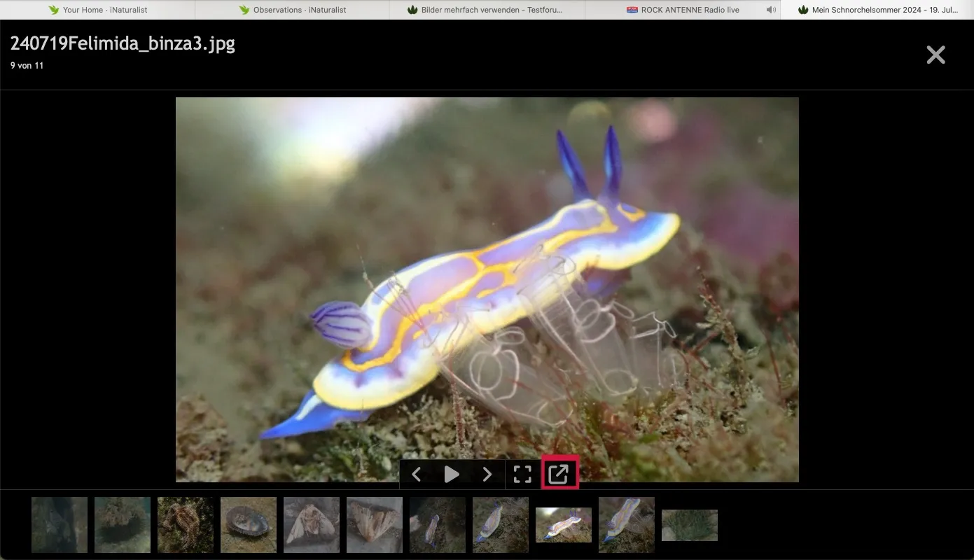
Task: Open the brown moth thumbnail
Action: click(x=375, y=525)
